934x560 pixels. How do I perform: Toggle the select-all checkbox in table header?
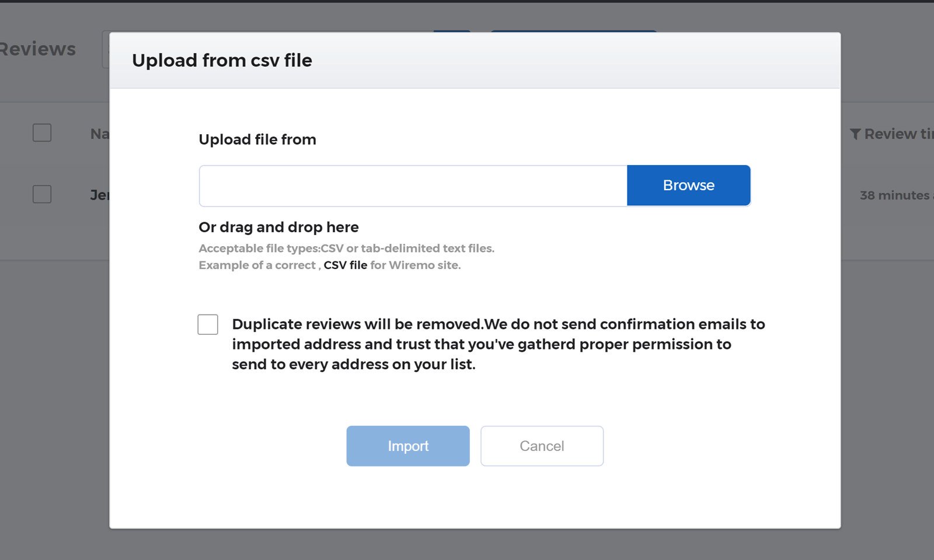(x=42, y=133)
